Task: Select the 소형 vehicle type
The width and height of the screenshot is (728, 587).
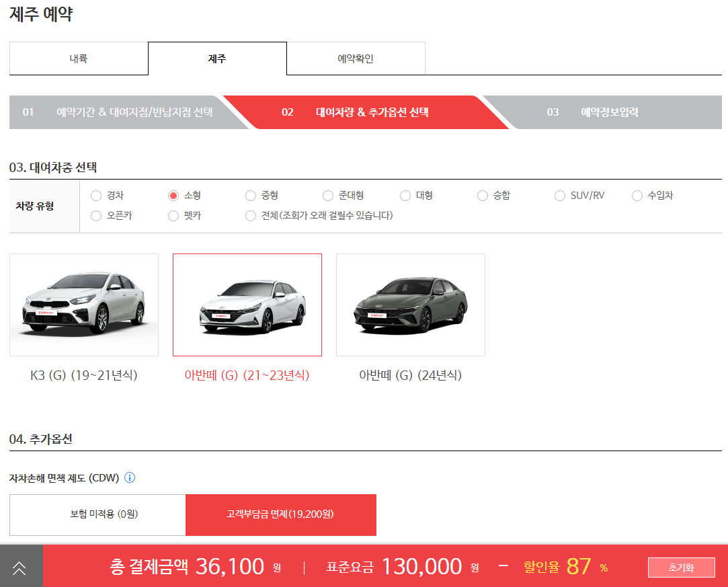Action: pyautogui.click(x=173, y=196)
